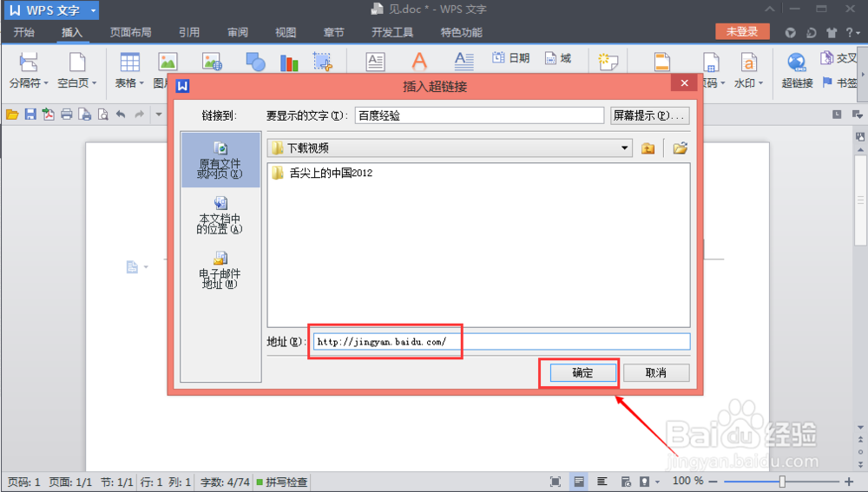Select 原有文件或网页 link target option

point(220,160)
